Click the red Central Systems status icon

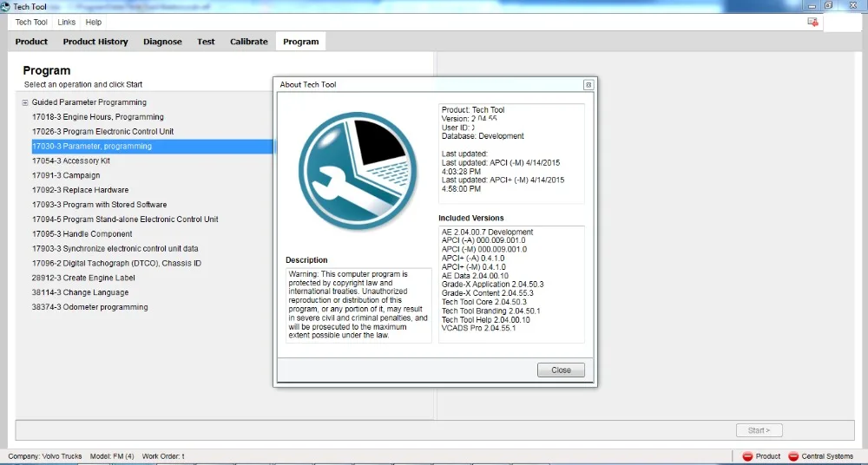(x=793, y=456)
